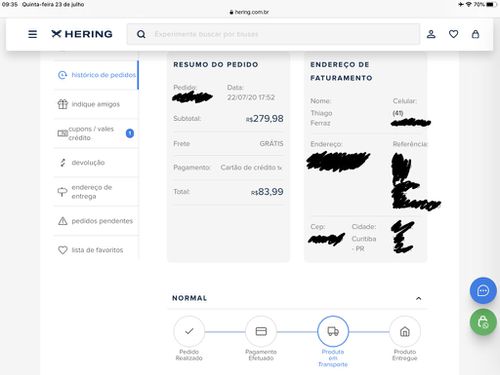500x375 pixels.
Task: Click the ENDEREÇO DE FATURAMENTO heading
Action: (341, 71)
